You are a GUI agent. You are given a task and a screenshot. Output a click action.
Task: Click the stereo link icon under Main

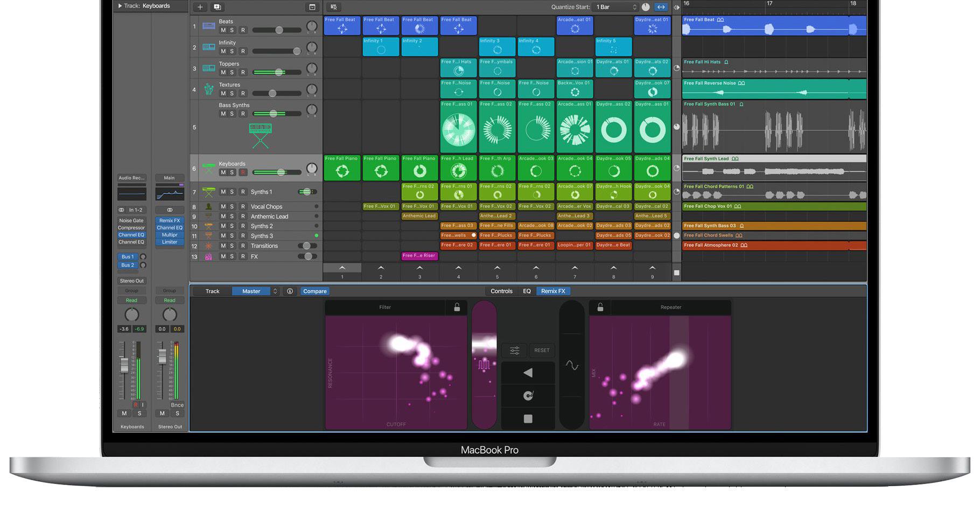click(170, 210)
